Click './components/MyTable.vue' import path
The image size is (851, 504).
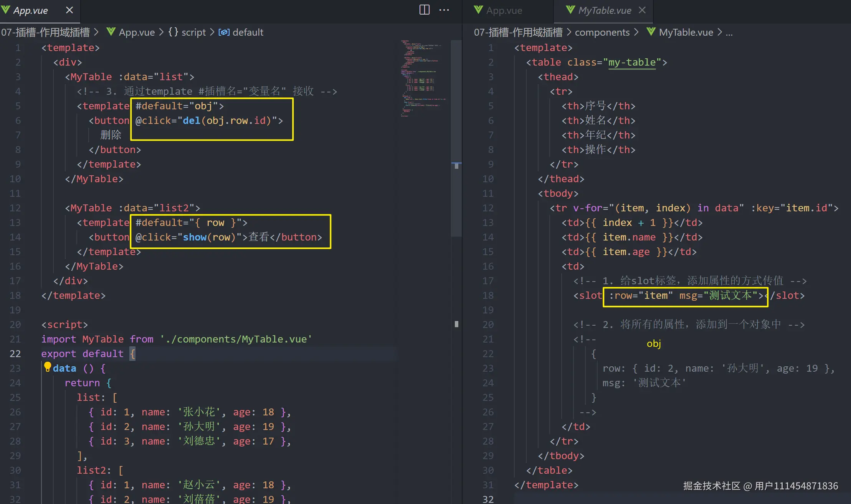pyautogui.click(x=236, y=339)
